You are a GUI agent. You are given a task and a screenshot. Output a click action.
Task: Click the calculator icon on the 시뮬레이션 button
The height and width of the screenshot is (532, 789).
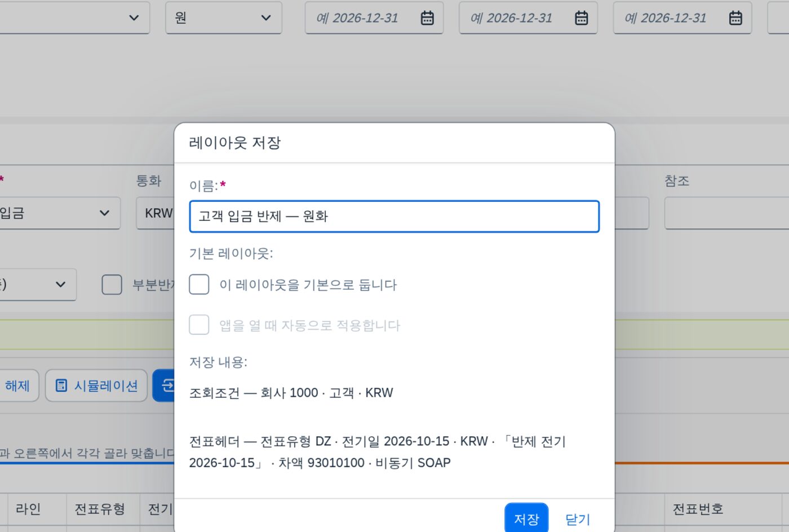pos(61,385)
